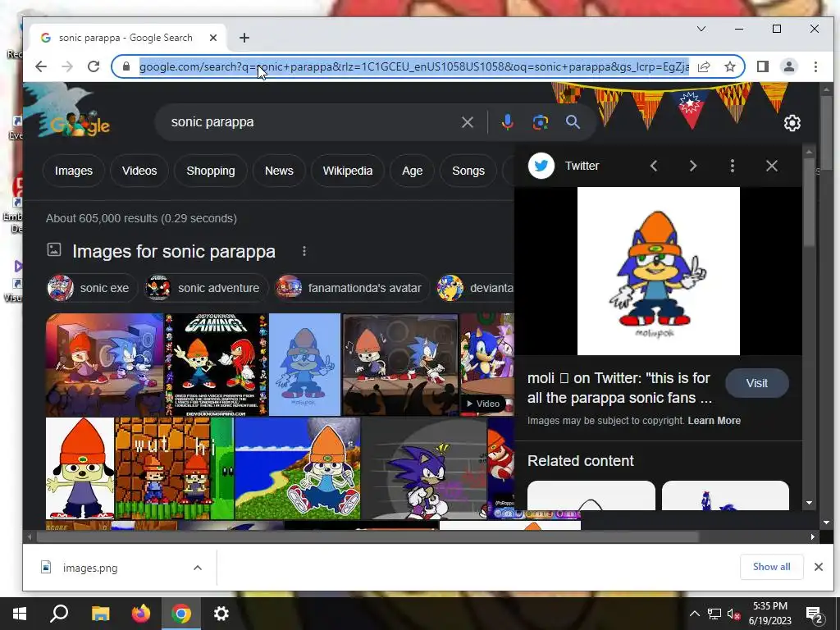
Task: Select the Shopping filter
Action: [211, 171]
